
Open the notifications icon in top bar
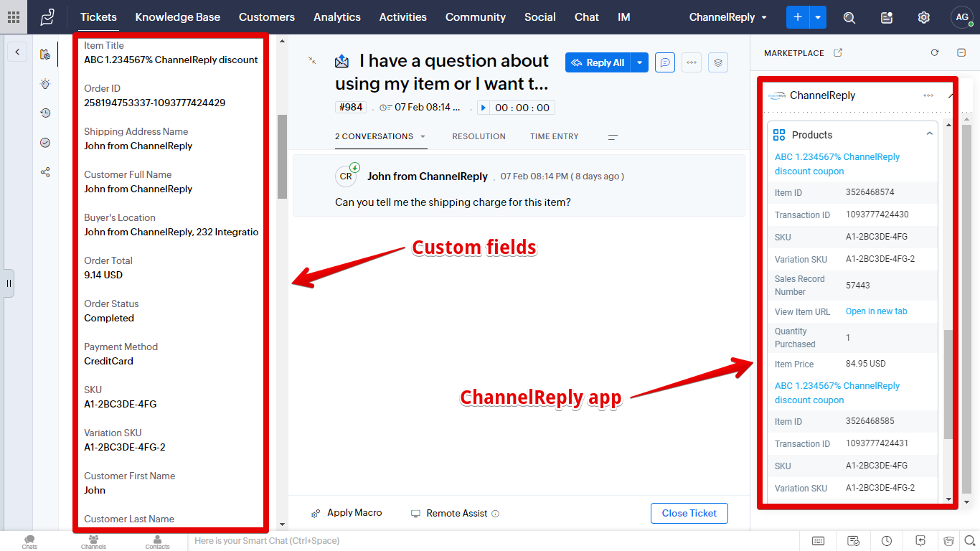tap(887, 17)
